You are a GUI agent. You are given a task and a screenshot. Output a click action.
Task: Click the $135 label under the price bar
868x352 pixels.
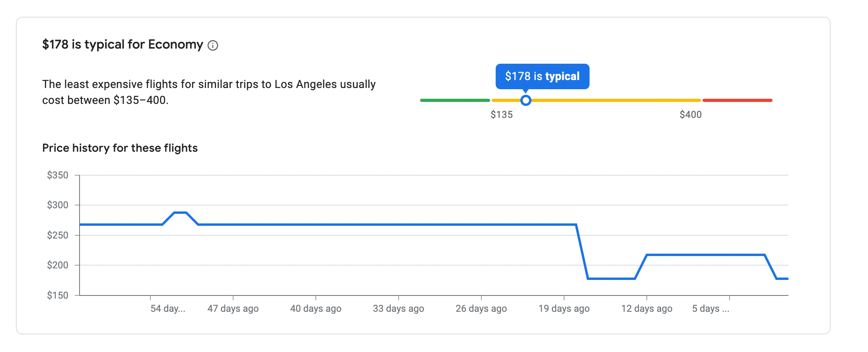[x=501, y=115]
